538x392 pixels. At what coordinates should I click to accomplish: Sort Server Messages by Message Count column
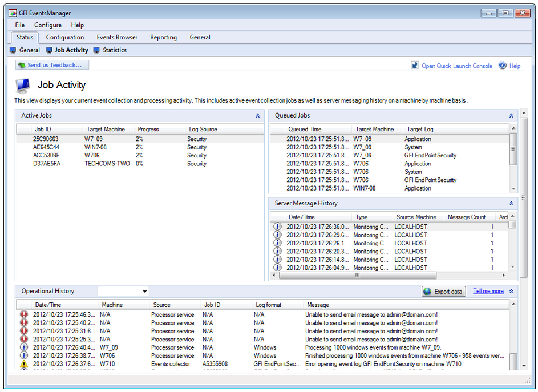pyautogui.click(x=470, y=217)
